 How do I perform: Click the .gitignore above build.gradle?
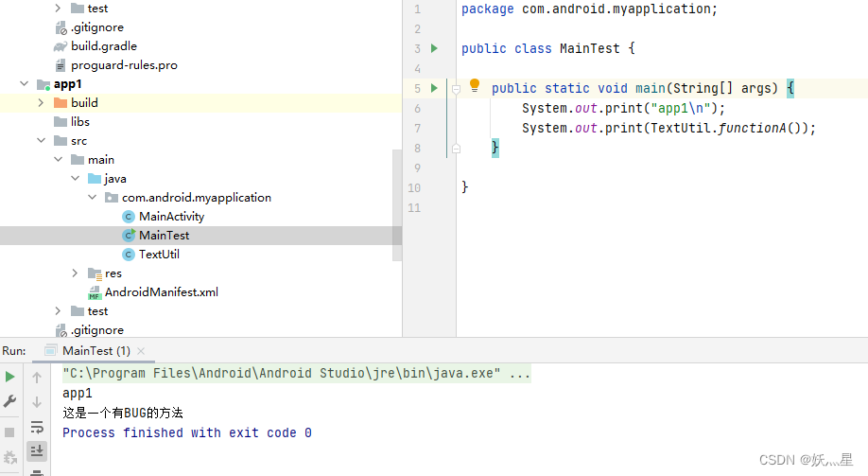(96, 27)
